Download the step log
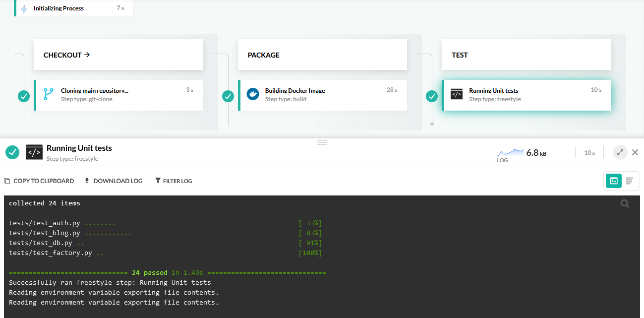This screenshot has width=644, height=318. 114,181
